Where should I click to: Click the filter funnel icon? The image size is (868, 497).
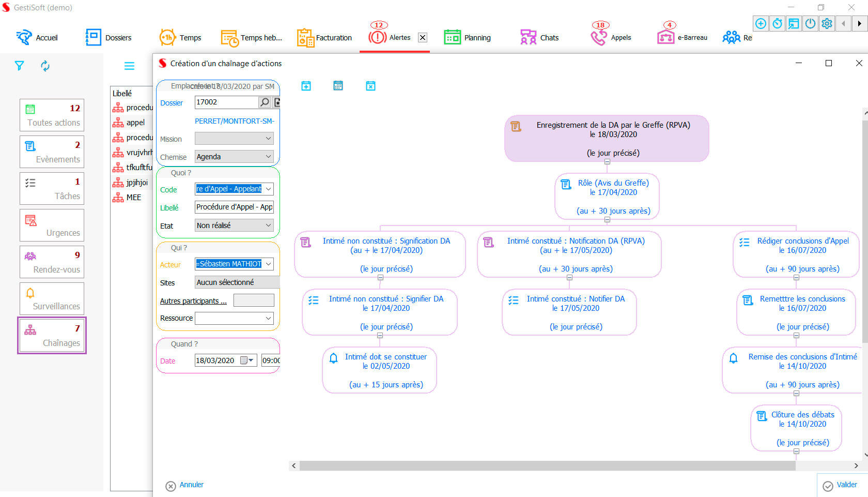(x=19, y=66)
